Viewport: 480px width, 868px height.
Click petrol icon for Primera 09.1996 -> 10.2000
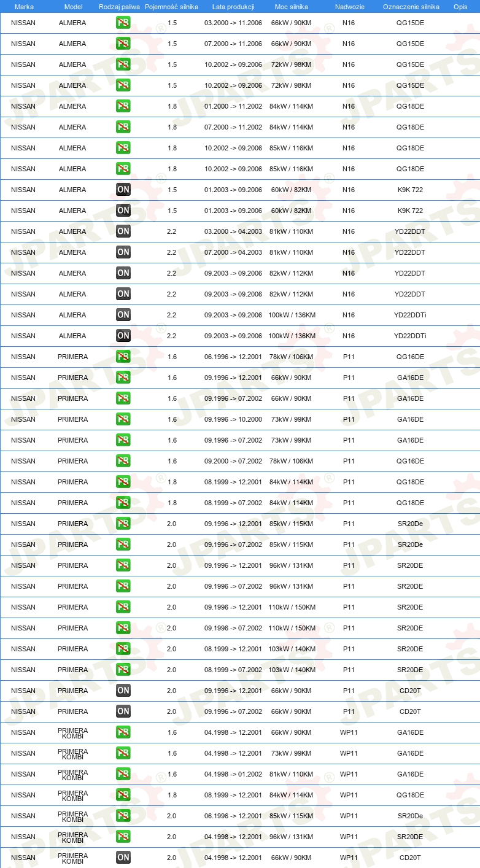[123, 419]
